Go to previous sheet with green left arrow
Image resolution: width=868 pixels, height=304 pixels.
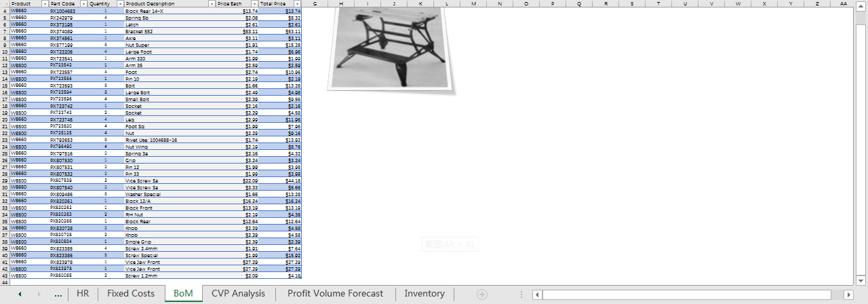point(20,294)
